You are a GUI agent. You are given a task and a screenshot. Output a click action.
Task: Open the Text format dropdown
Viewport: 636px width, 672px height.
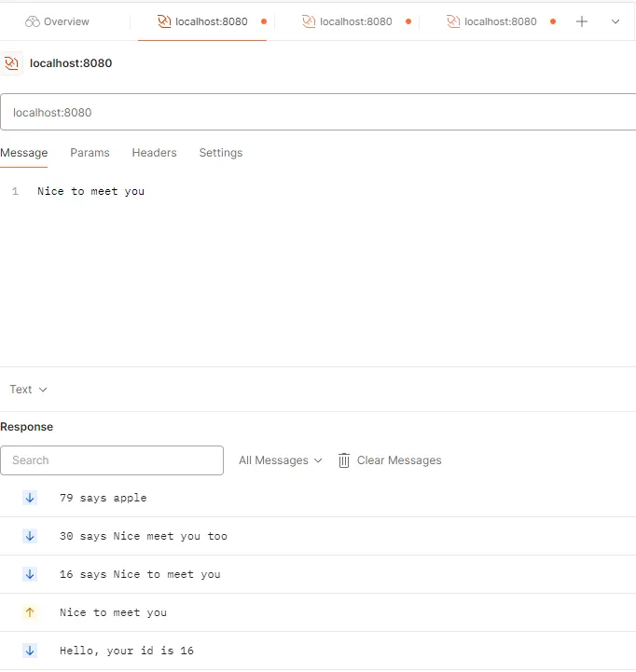point(28,390)
